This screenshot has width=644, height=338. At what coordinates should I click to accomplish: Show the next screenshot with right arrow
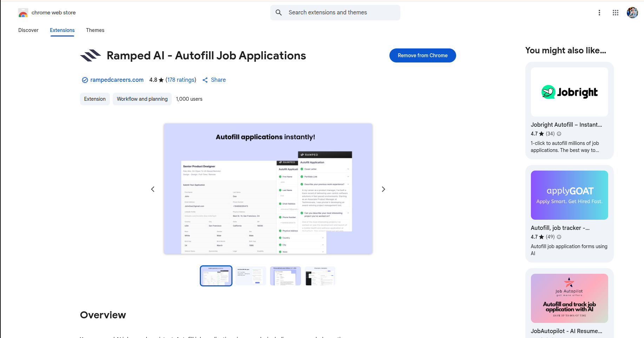[383, 189]
